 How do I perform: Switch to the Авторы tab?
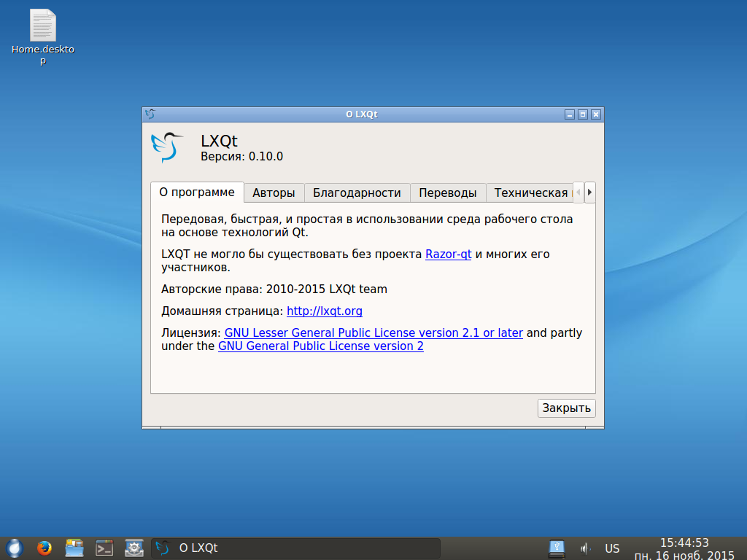[x=274, y=192]
